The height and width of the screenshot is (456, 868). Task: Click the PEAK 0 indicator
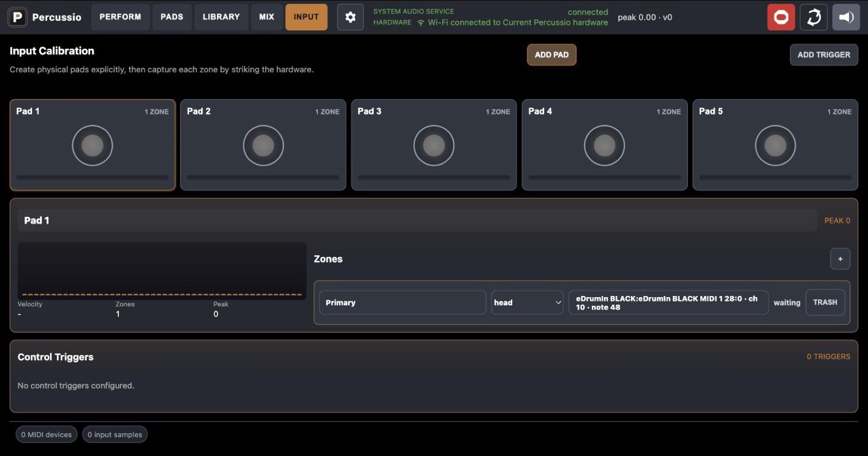pyautogui.click(x=837, y=221)
